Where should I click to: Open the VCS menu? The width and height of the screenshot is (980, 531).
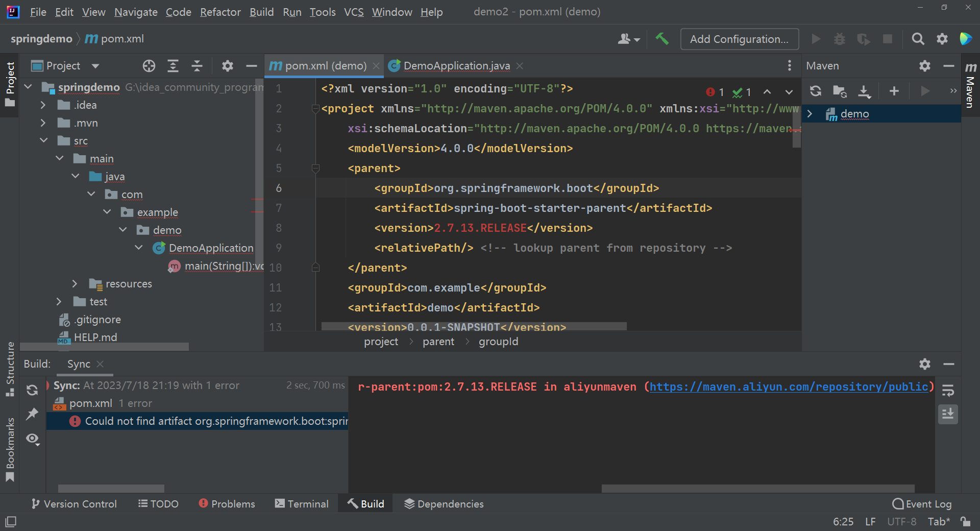tap(354, 12)
